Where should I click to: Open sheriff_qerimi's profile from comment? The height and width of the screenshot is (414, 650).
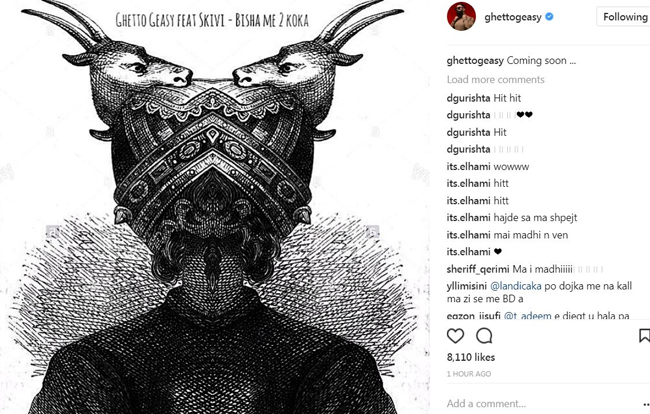[x=478, y=269]
